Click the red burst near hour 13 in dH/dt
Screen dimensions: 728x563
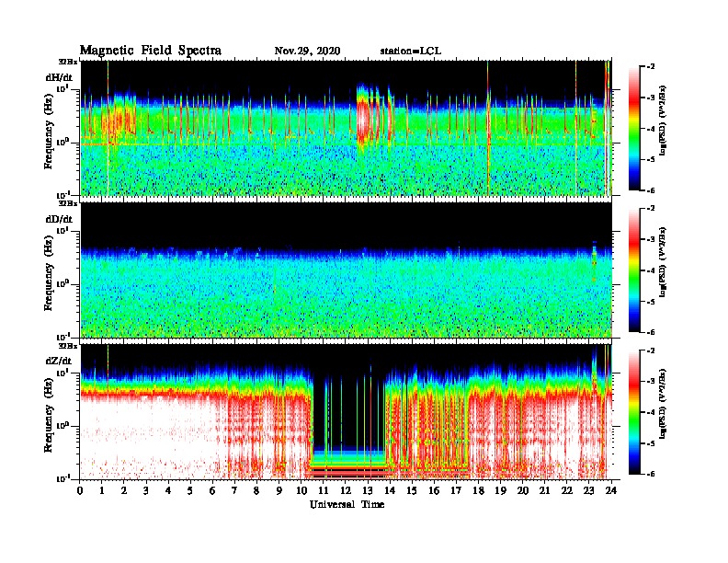pos(362,119)
